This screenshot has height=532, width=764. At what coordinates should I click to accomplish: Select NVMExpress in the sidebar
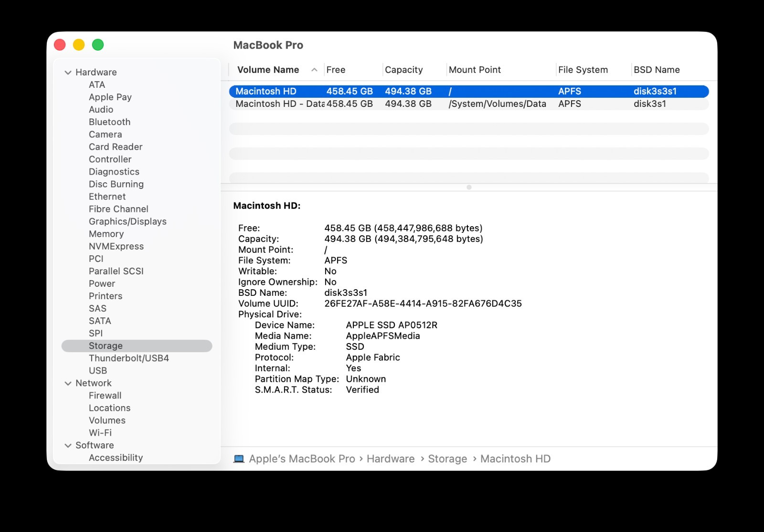point(116,246)
